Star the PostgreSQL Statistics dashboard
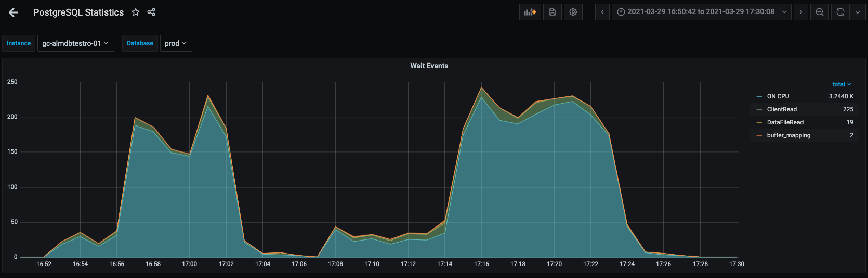 [x=136, y=12]
